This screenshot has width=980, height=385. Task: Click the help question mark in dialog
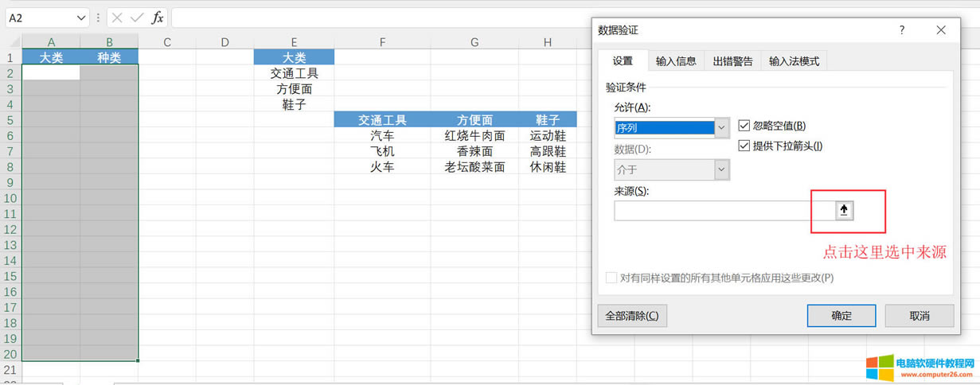click(902, 30)
